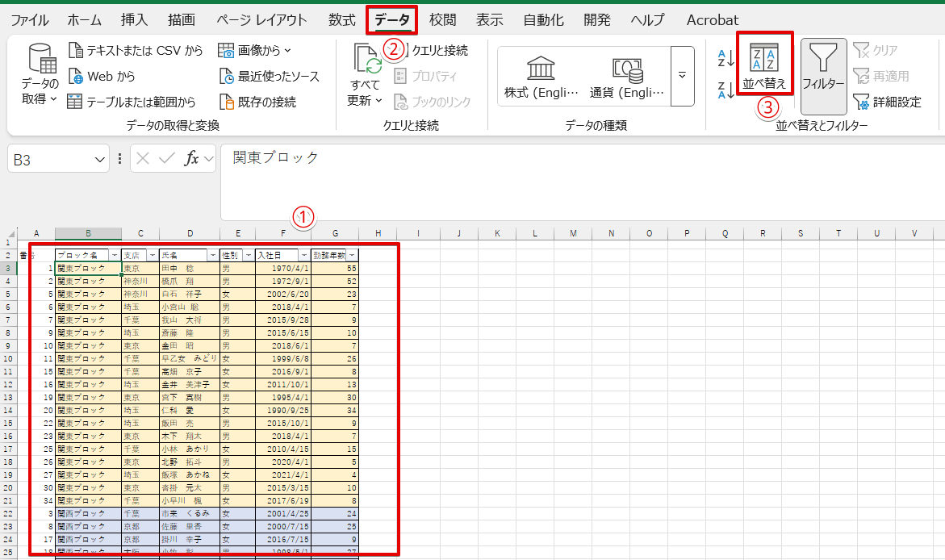Image resolution: width=945 pixels, height=560 pixels.
Task: Click the select-all corner of the sheet
Action: pyautogui.click(x=10, y=234)
